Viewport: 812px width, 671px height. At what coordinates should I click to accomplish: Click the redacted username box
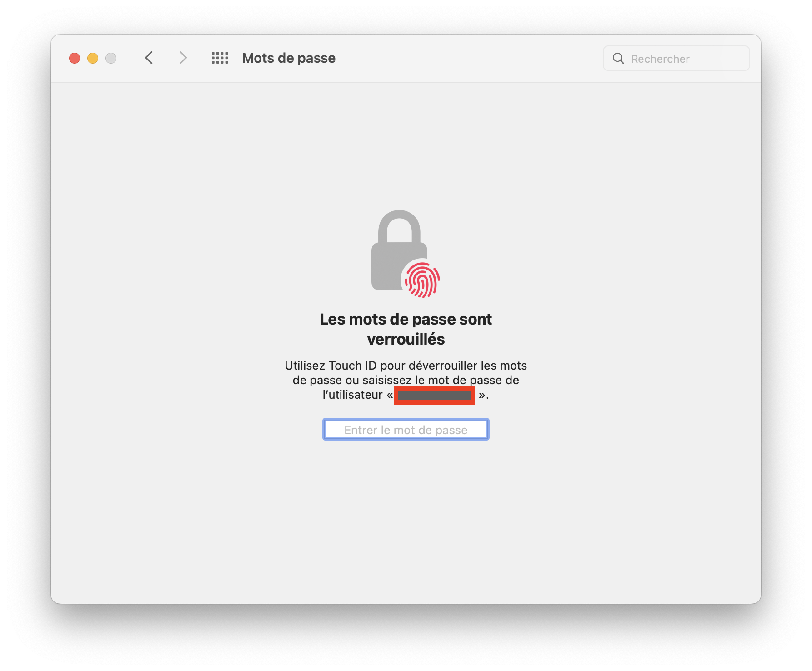pos(434,395)
